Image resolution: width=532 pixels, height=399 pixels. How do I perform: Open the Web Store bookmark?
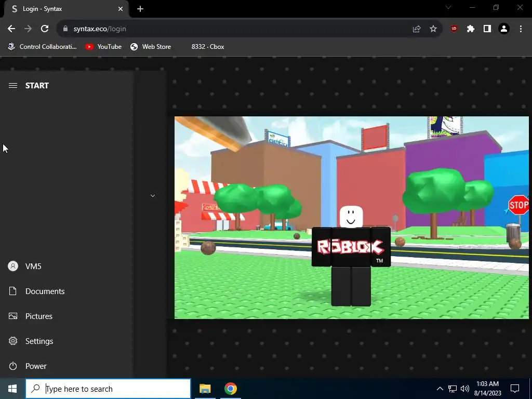[151, 47]
